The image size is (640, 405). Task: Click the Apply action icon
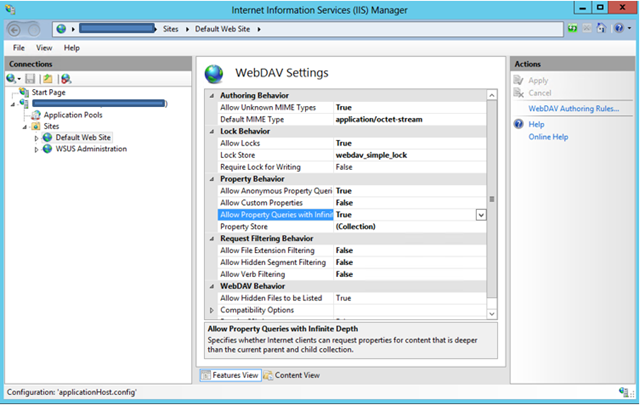(x=518, y=80)
